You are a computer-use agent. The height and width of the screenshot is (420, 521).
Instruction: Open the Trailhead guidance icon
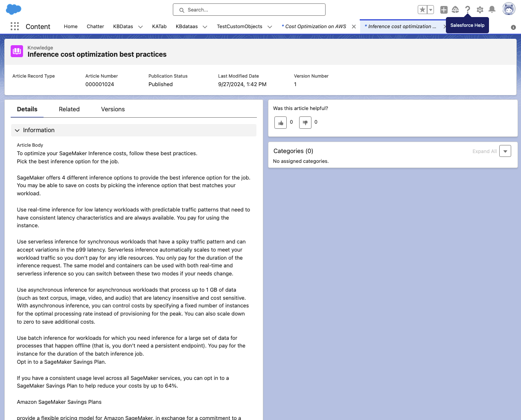(455, 9)
